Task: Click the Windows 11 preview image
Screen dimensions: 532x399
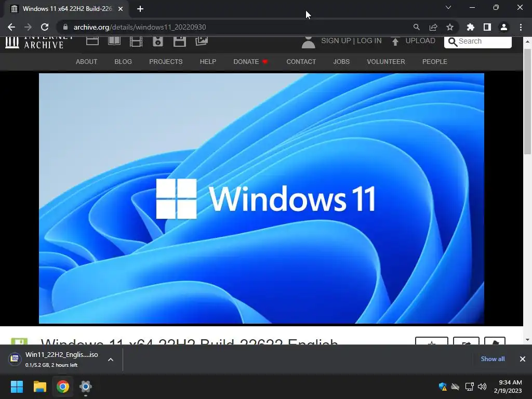Action: click(261, 198)
